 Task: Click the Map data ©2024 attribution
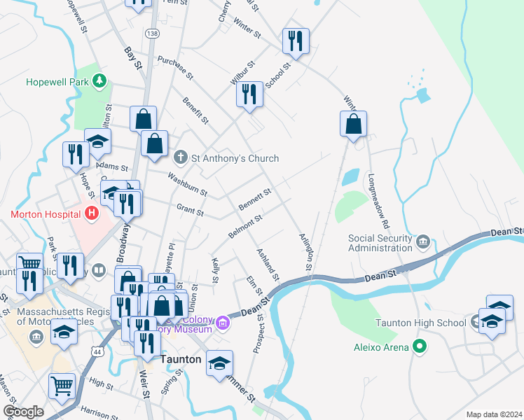point(495,414)
